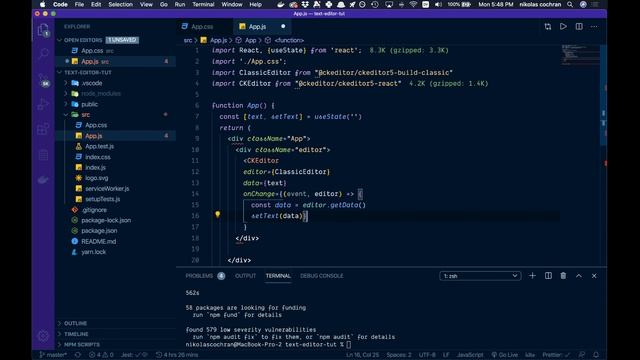Click LF end of line setting
The height and width of the screenshot is (360, 640).
446,355
